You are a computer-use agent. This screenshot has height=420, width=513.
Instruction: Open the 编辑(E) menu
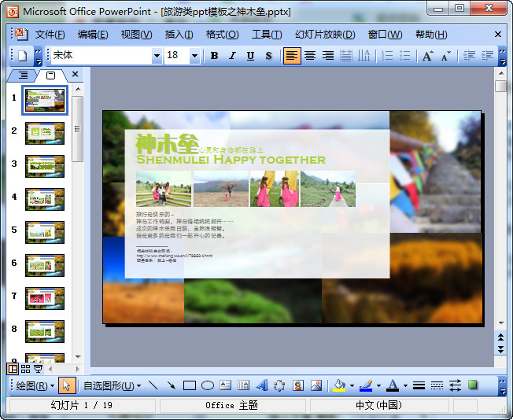[93, 35]
